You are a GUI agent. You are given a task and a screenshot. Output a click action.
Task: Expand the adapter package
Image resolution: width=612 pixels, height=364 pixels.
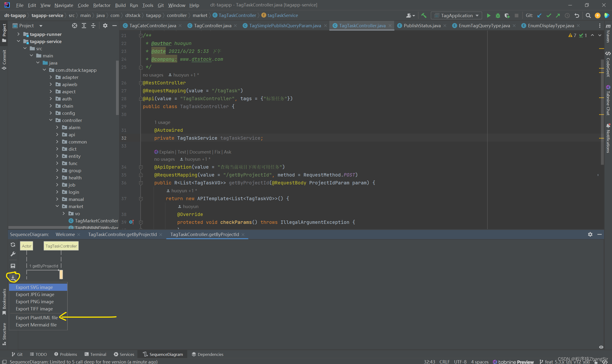tap(51, 77)
